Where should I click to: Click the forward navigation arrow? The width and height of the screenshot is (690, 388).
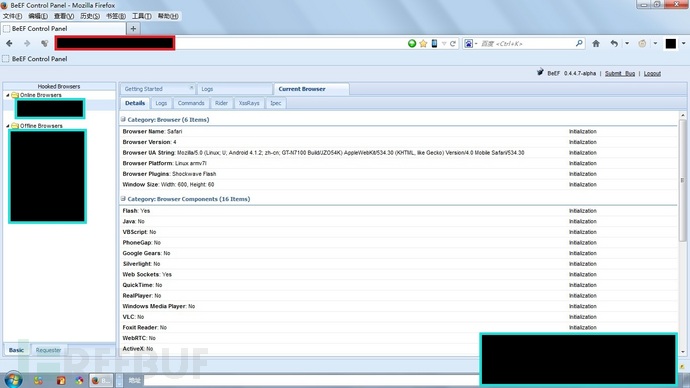click(27, 43)
